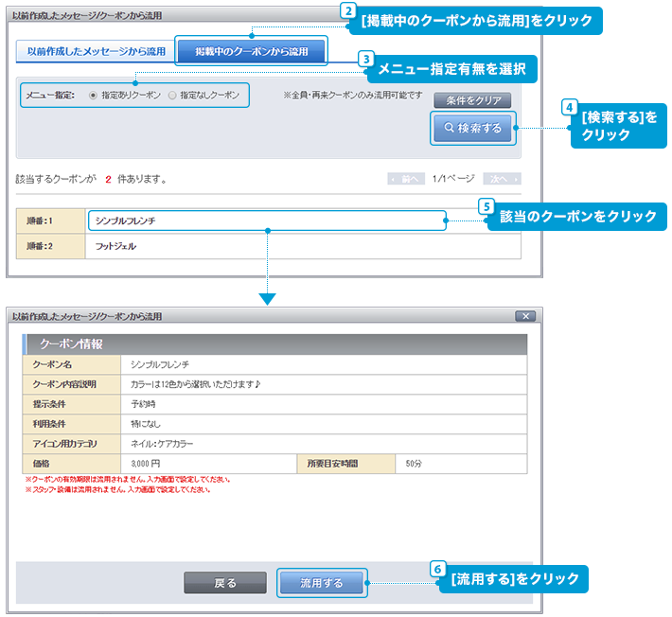Click the step 4 number badge
Viewport: 672px width, 617px height.
click(568, 106)
